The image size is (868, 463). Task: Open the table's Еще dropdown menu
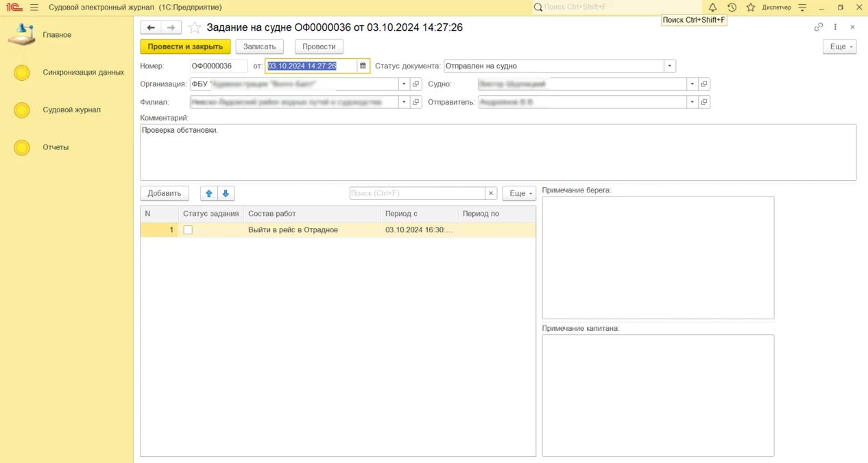[518, 194]
